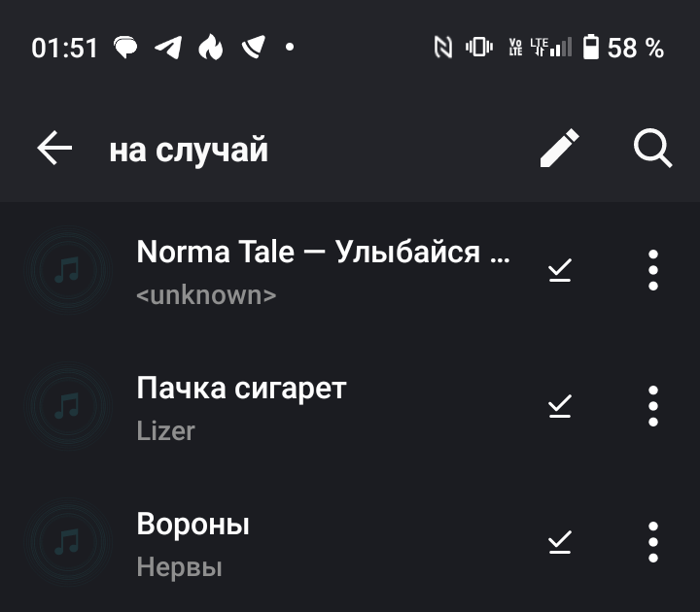700x612 pixels.
Task: Play Norma Tale — Улыбайся track
Action: (323, 253)
